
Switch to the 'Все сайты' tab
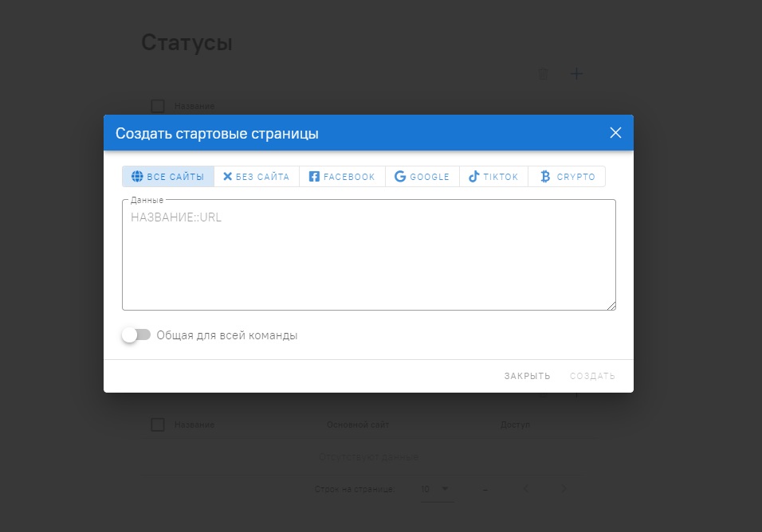tap(168, 177)
